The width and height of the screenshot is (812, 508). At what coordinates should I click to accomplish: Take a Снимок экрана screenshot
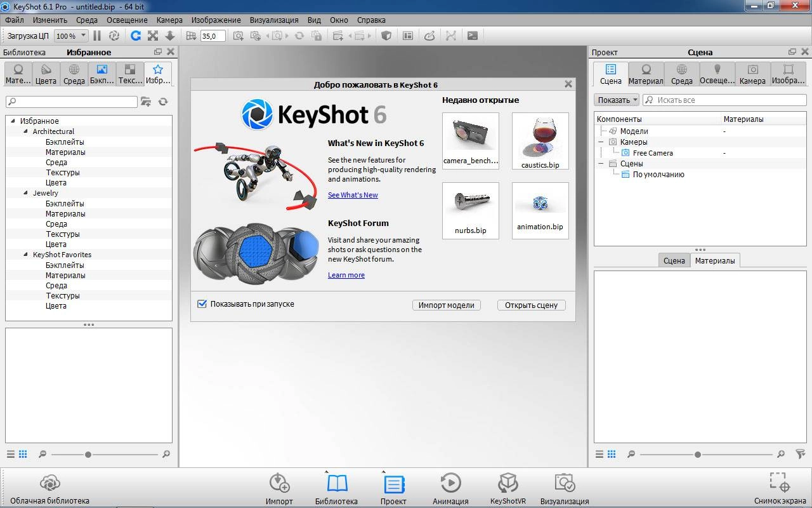point(780,489)
